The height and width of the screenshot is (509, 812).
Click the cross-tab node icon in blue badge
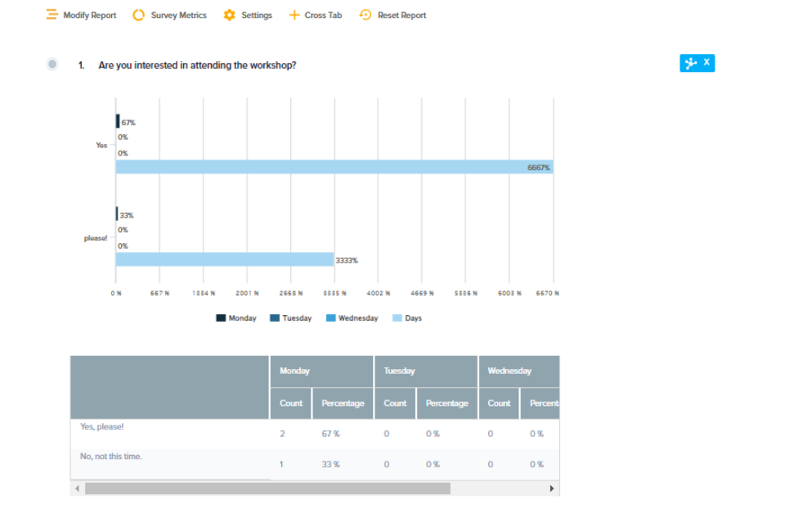tap(690, 63)
